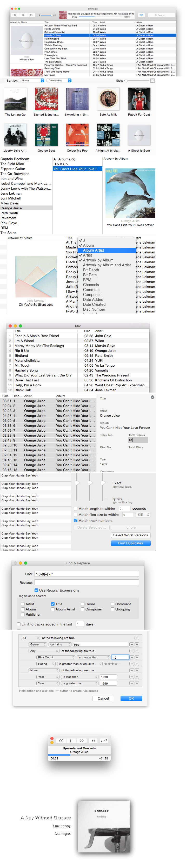This screenshot has width=186, height=868.
Task: Adjust the album art Size slider
Action: (x=126, y=81)
